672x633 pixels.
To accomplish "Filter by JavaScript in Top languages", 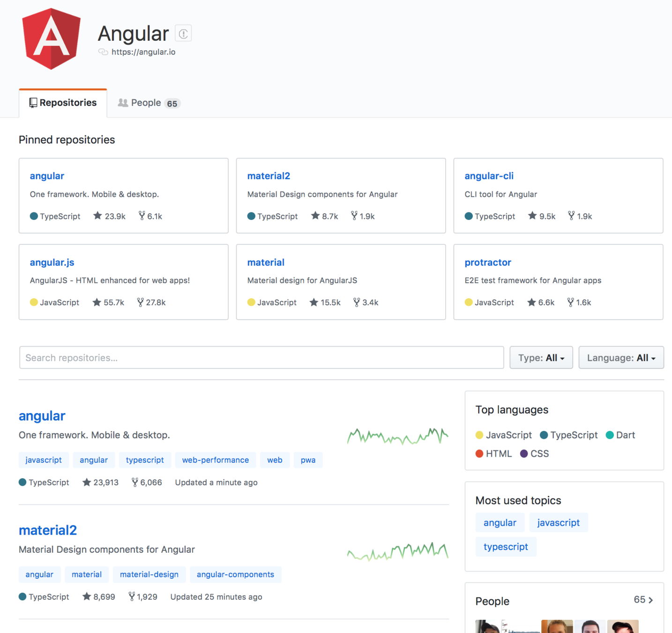I will click(x=504, y=435).
